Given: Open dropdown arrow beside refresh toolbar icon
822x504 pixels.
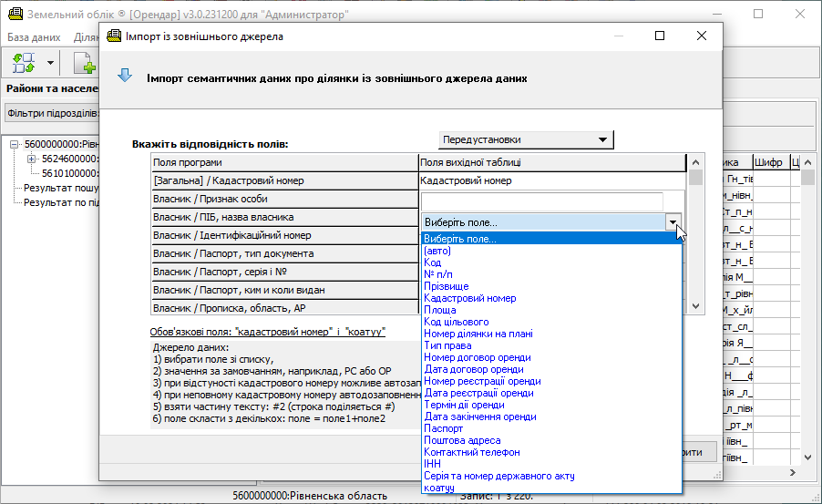Looking at the screenshot, I should 50,63.
